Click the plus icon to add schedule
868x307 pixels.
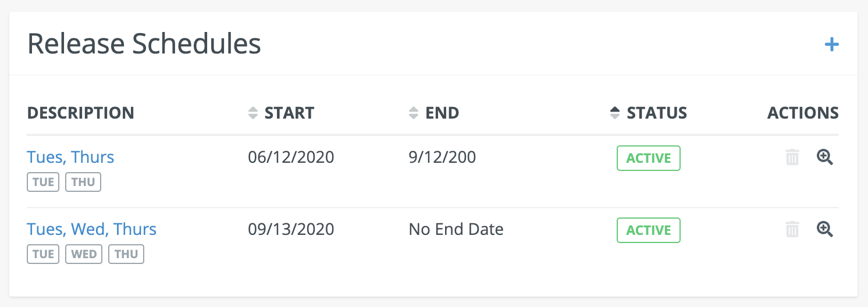[831, 44]
